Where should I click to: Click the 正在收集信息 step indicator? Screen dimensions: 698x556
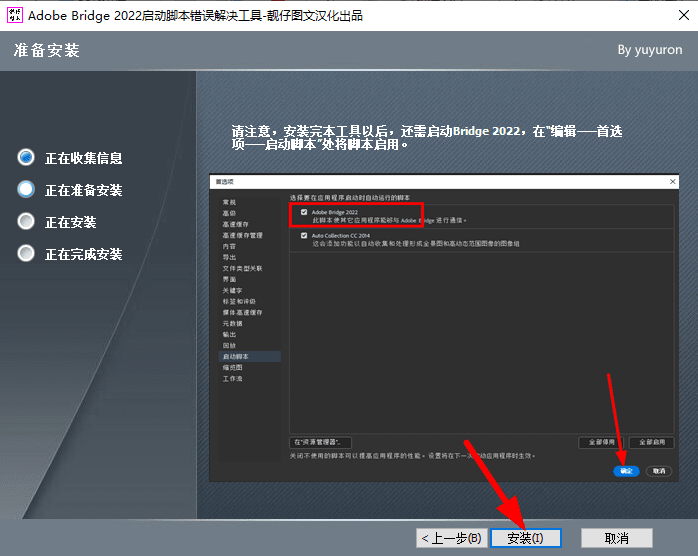tap(26, 158)
